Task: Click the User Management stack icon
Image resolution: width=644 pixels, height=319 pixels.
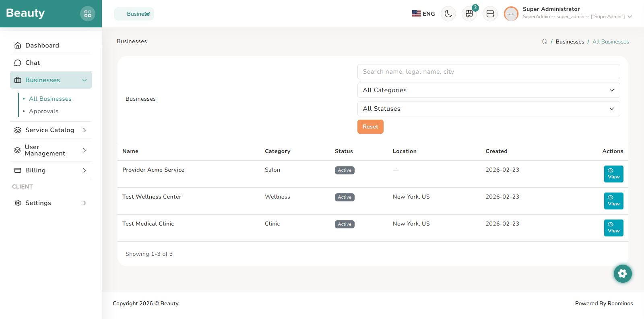Action: (x=17, y=150)
